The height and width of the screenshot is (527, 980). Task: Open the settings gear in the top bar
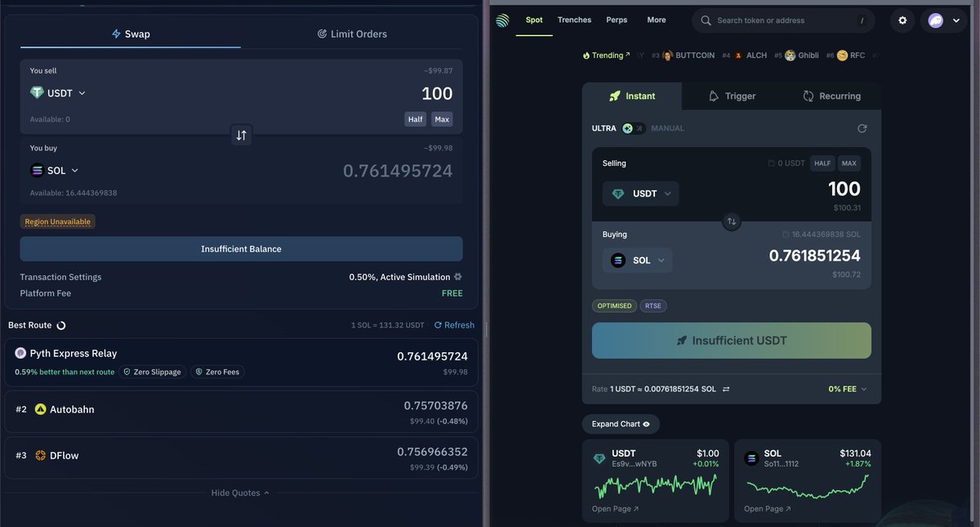tap(902, 20)
